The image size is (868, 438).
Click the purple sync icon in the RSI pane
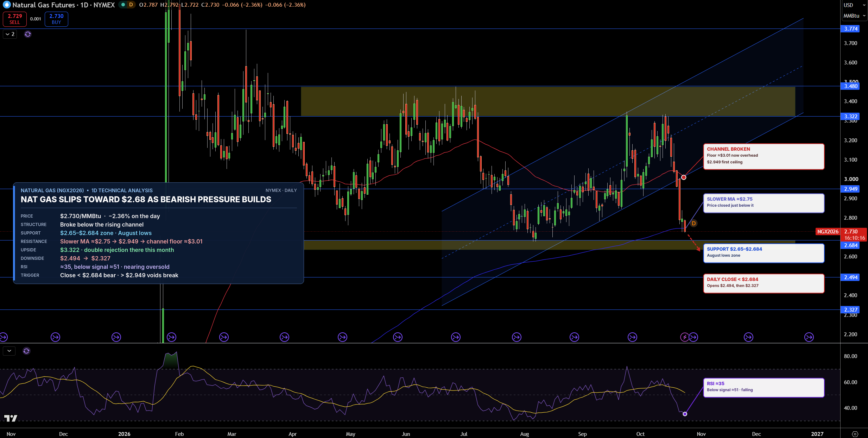[26, 351]
